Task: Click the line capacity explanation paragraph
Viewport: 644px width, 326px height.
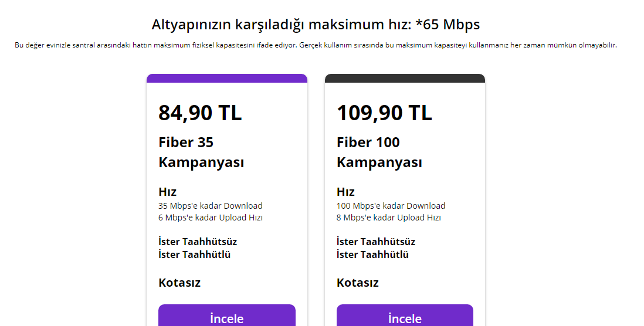Action: (316, 45)
